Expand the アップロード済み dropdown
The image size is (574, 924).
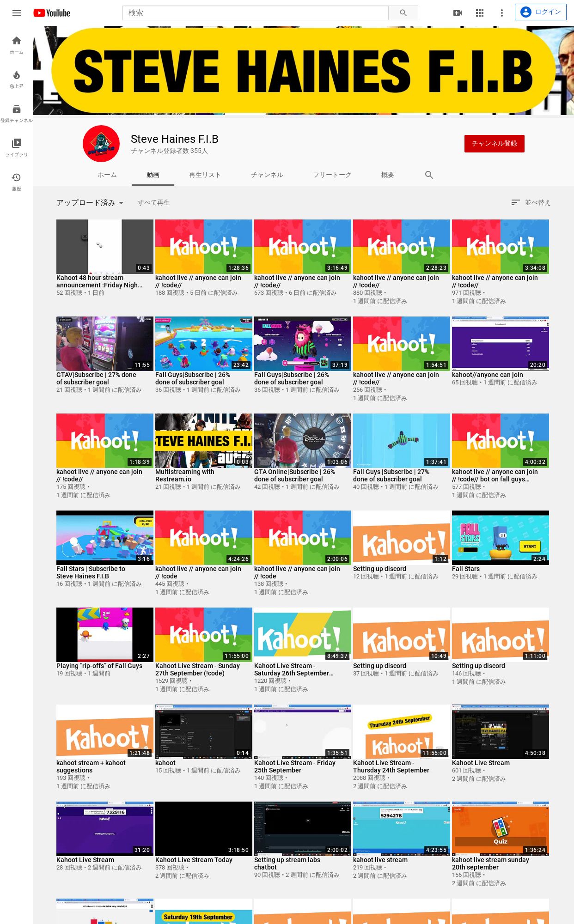(90, 202)
